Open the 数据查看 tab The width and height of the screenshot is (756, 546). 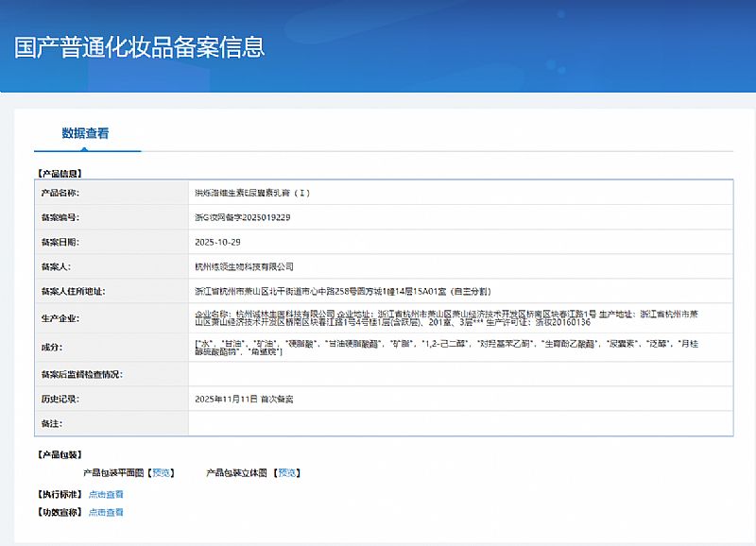(x=86, y=133)
